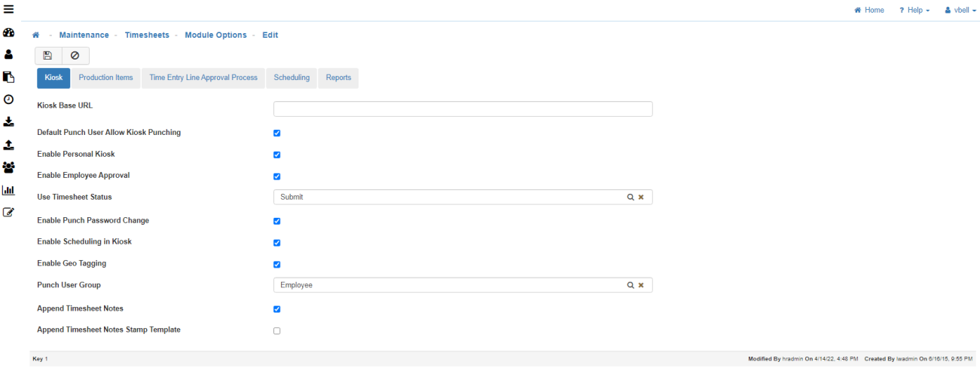Switch to the Production Items tab

pos(105,78)
